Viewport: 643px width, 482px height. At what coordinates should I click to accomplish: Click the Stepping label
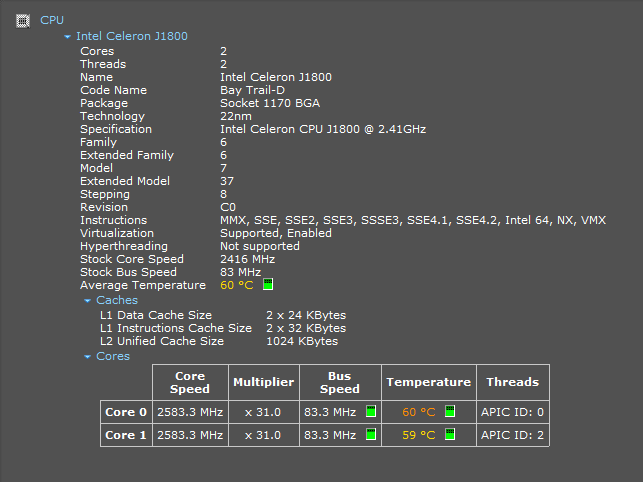click(x=105, y=194)
